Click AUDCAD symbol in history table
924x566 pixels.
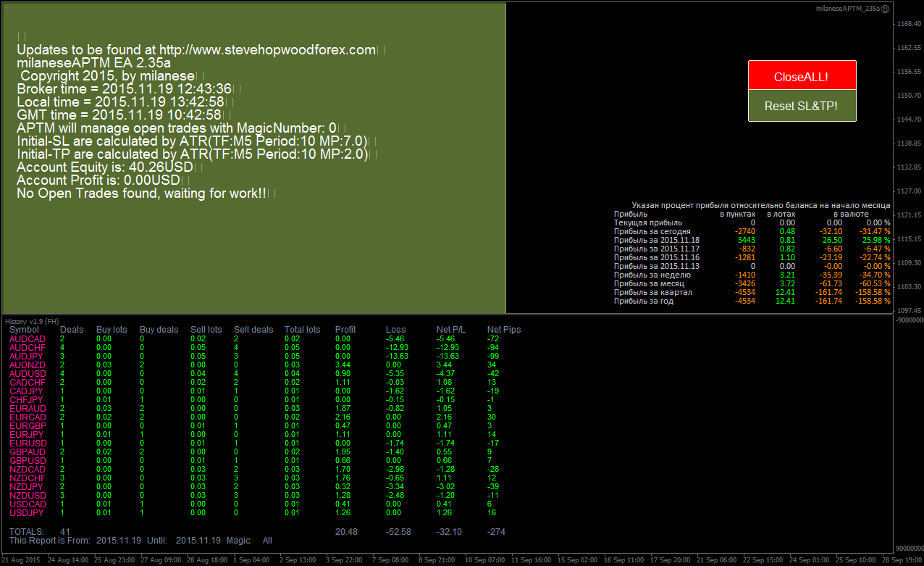(27, 339)
